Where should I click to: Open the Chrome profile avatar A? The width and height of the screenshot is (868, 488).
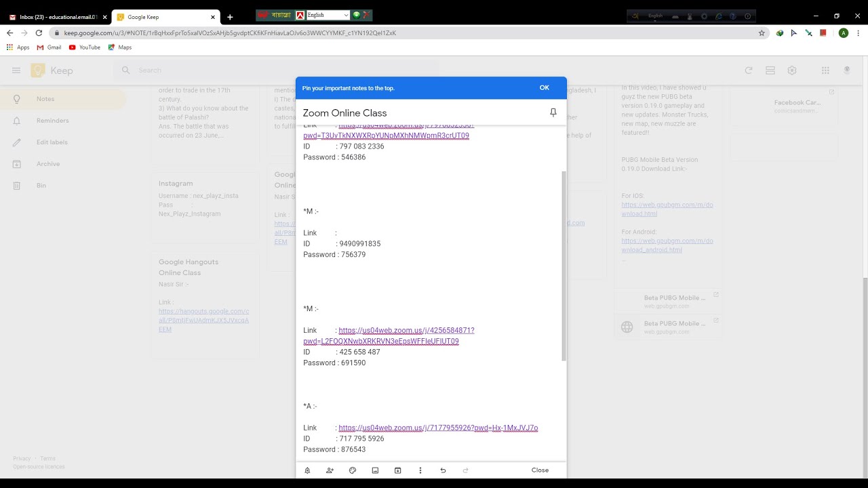pyautogui.click(x=843, y=33)
